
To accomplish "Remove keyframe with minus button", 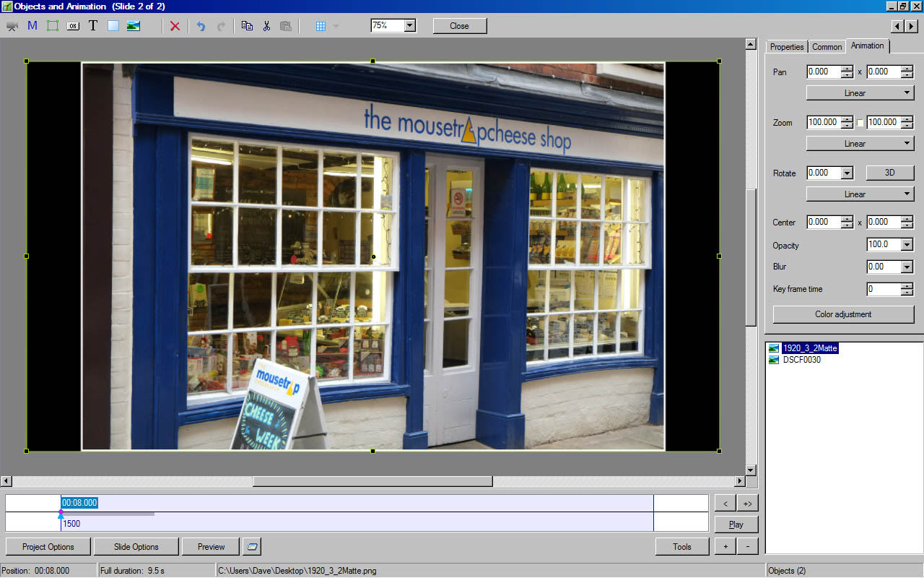I will coord(748,547).
